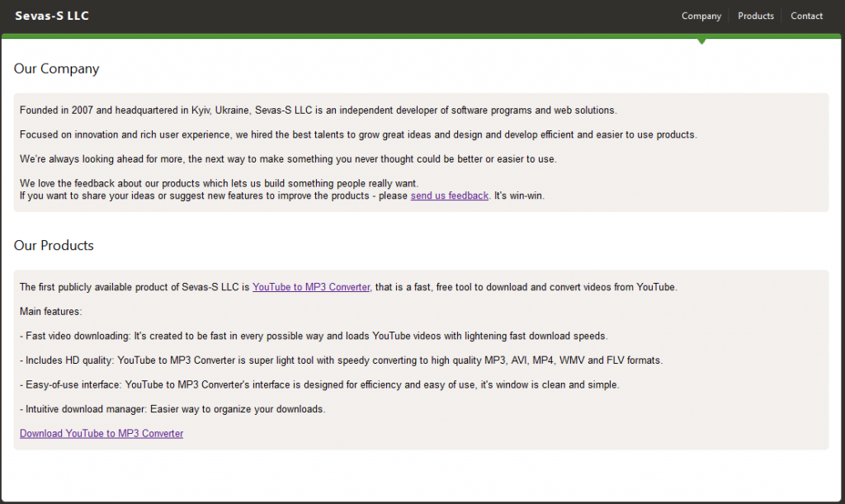Image resolution: width=845 pixels, height=504 pixels.
Task: Click the 'Our Company' heading
Action: [x=57, y=69]
